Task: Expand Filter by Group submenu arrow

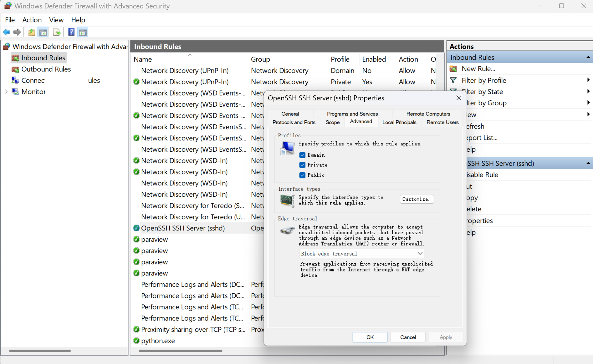Action: pyautogui.click(x=588, y=103)
